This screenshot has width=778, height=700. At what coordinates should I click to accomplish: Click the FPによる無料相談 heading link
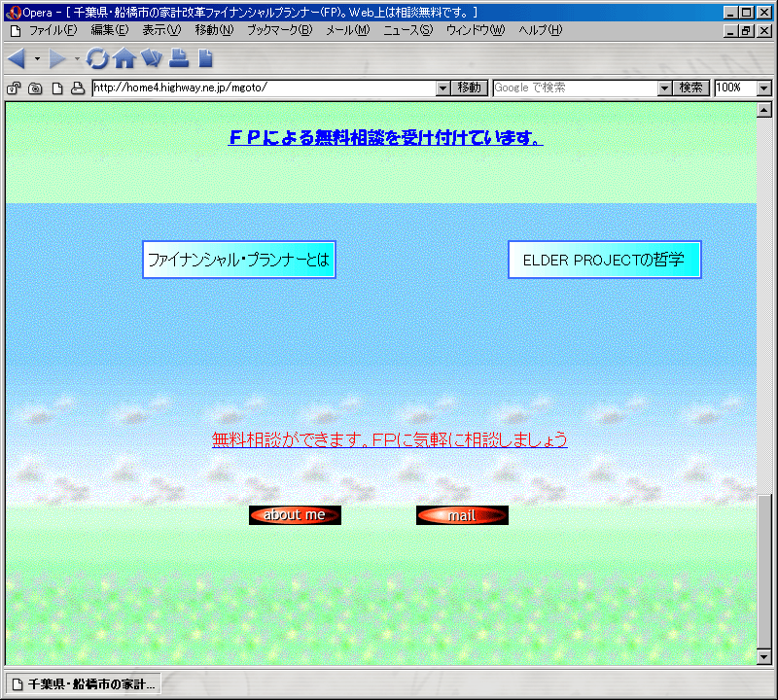tap(385, 137)
